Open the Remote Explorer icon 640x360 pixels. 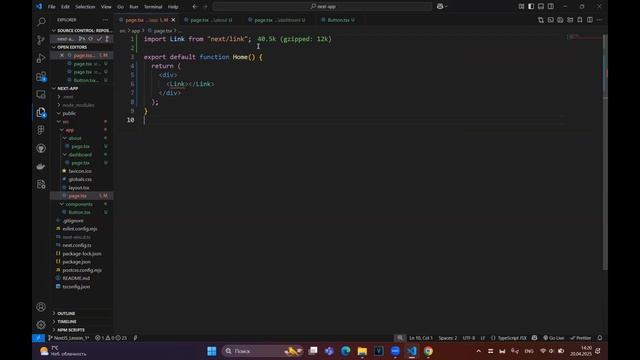(41, 94)
